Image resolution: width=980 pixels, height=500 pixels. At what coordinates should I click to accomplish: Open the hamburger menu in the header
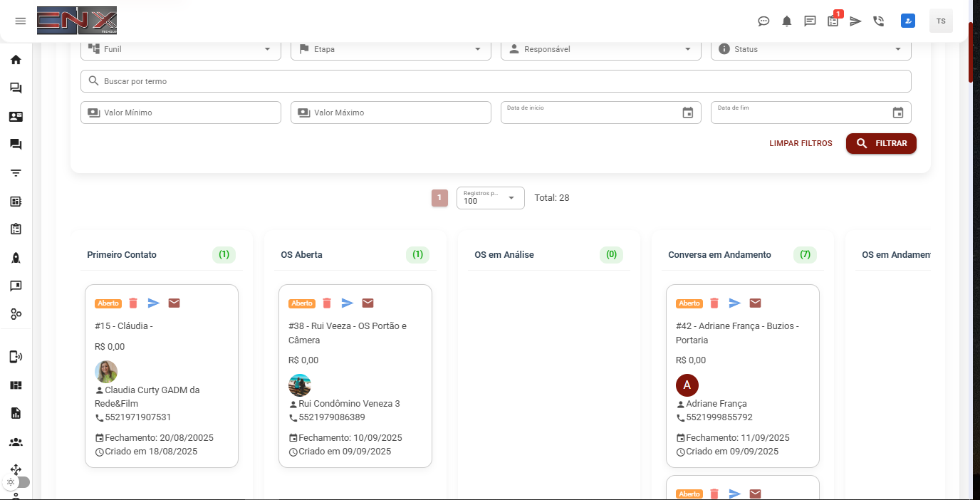(x=20, y=21)
